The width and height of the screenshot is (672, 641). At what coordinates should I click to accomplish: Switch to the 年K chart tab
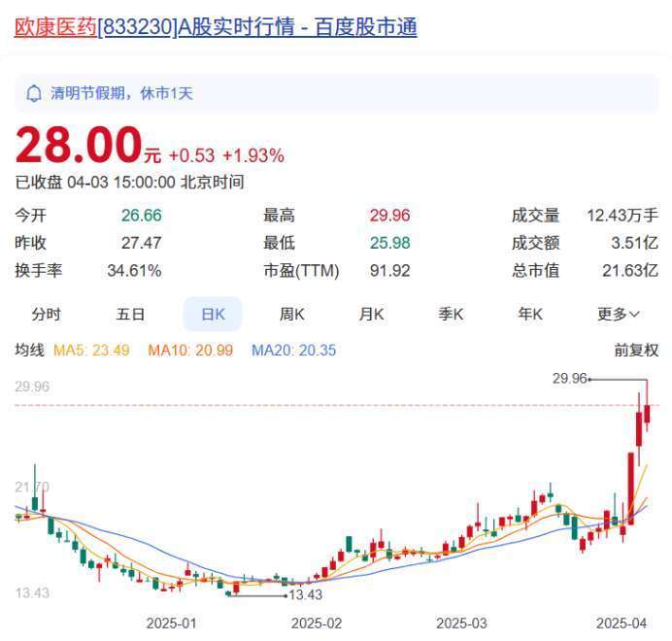pos(530,315)
